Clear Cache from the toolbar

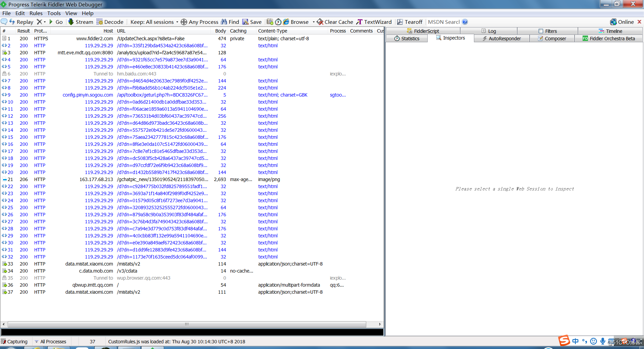coord(335,22)
